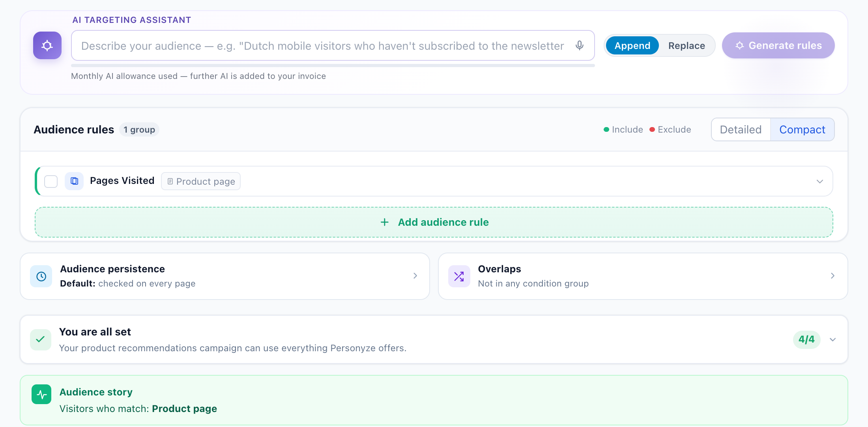Click the Describe your audience input field
The height and width of the screenshot is (427, 868).
333,45
